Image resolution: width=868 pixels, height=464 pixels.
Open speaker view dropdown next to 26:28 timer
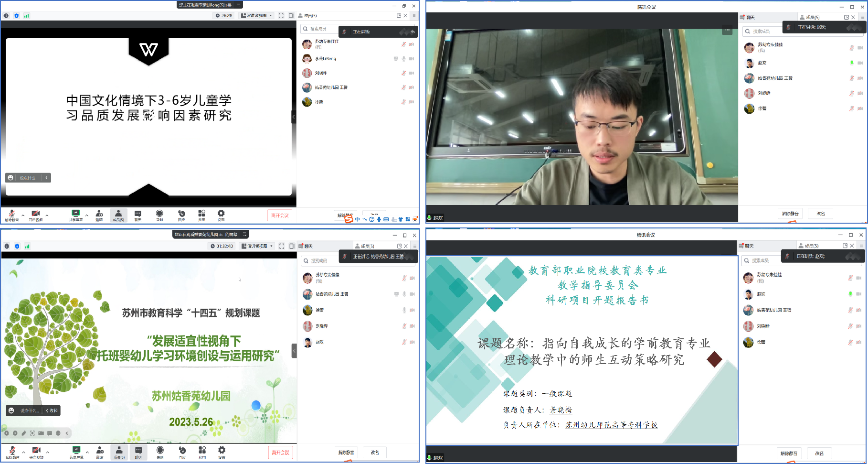coord(257,16)
